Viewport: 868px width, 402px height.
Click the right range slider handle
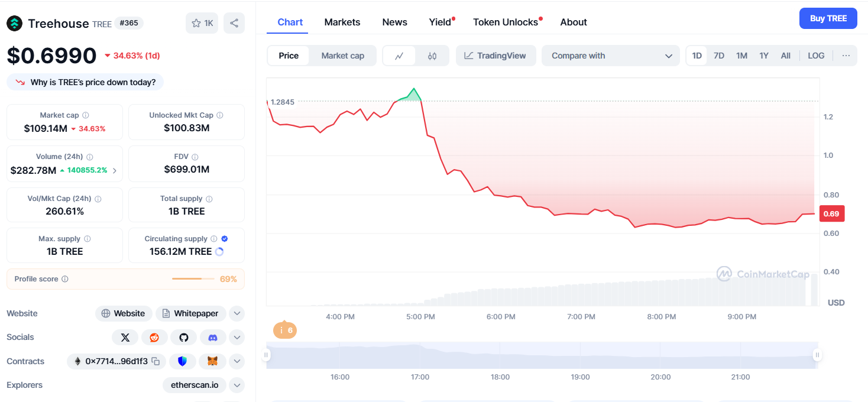pyautogui.click(x=817, y=355)
